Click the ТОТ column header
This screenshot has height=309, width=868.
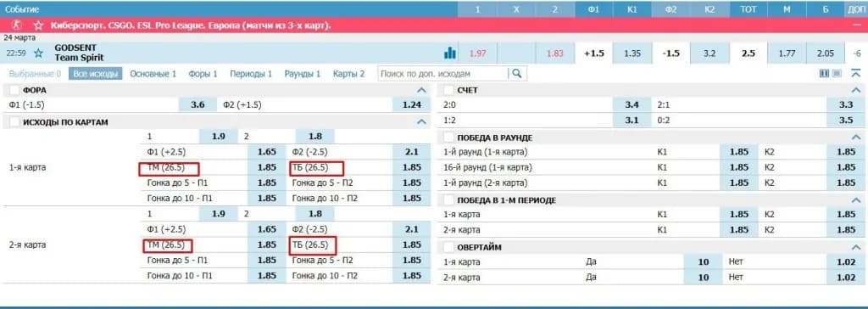[x=748, y=8]
